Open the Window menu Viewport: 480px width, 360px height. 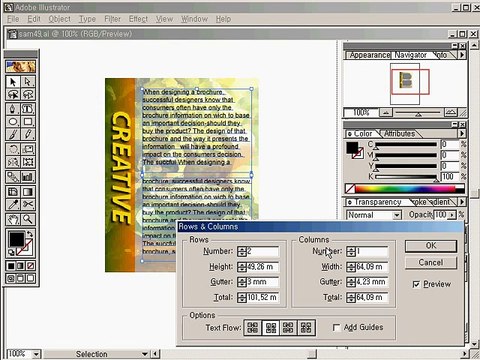click(194, 19)
